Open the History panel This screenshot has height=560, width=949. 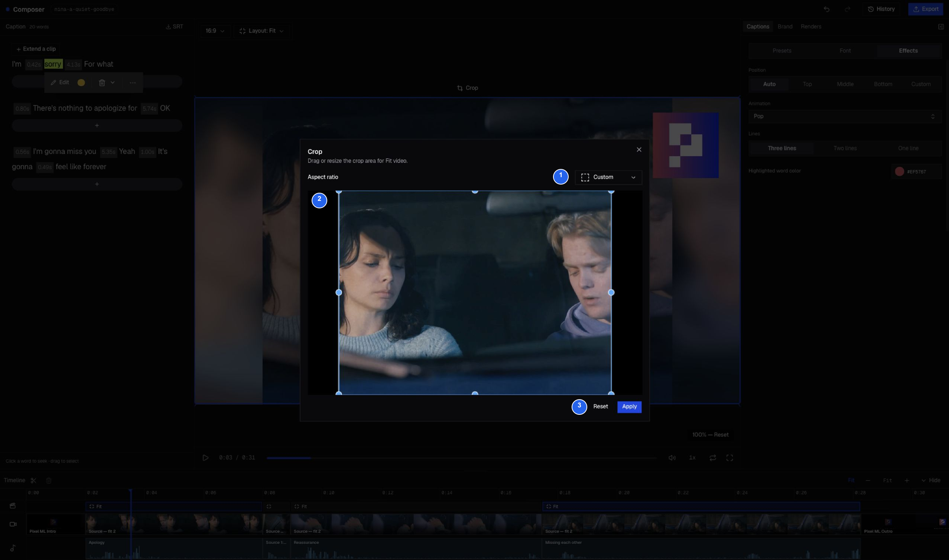click(881, 9)
